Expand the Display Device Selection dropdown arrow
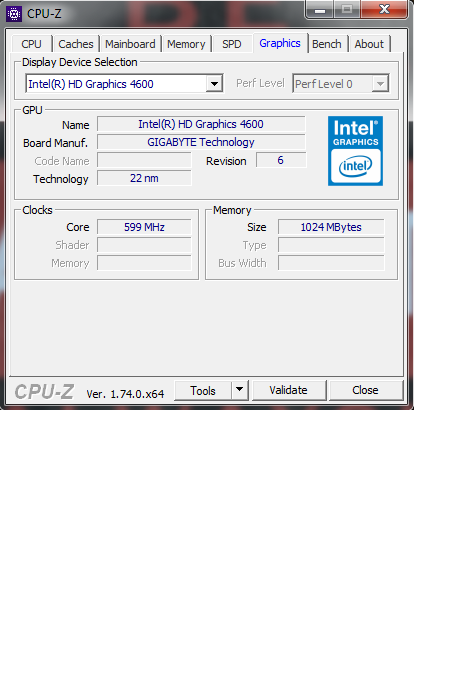The image size is (474, 674). pos(214,83)
